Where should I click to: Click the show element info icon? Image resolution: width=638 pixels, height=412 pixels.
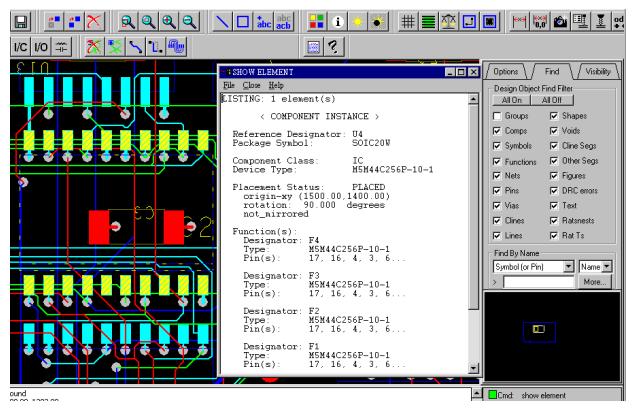337,22
